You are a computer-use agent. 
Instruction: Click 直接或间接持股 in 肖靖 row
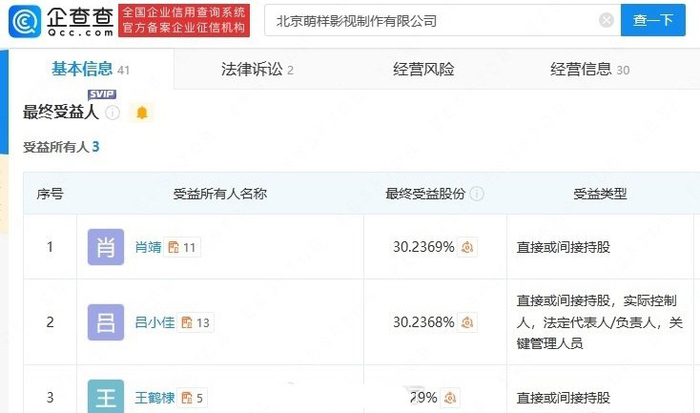[563, 247]
